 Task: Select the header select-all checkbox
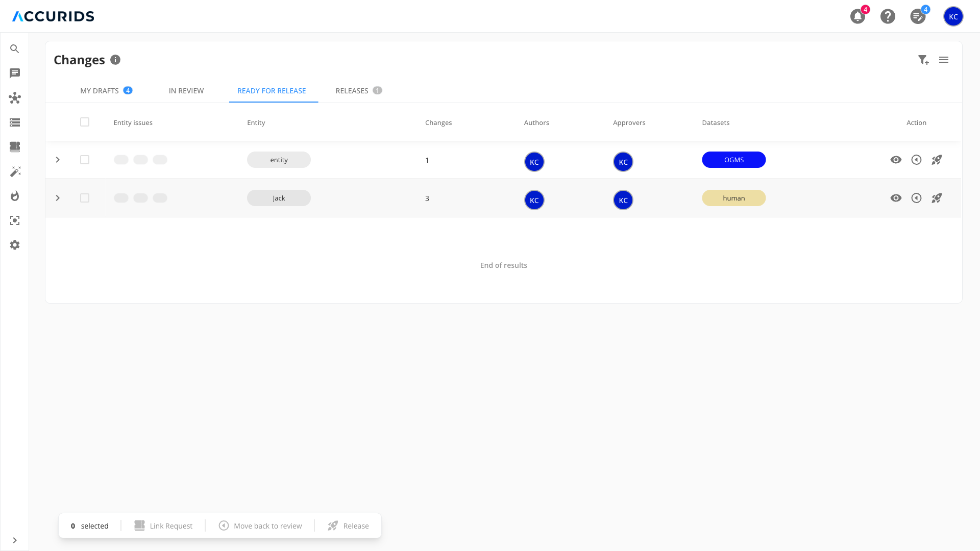[x=85, y=122]
